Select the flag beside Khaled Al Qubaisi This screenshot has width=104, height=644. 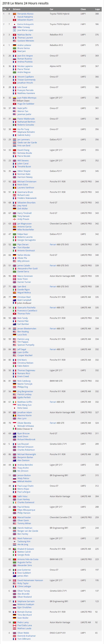[x=15, y=549]
